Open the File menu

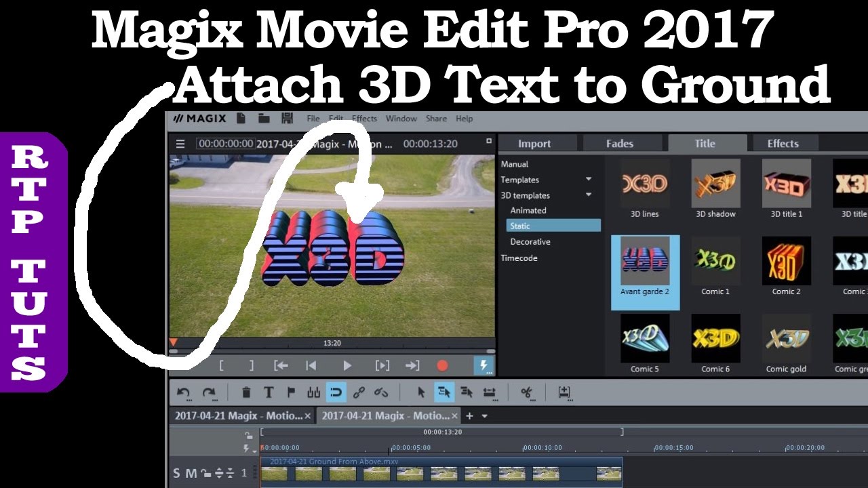pos(313,119)
